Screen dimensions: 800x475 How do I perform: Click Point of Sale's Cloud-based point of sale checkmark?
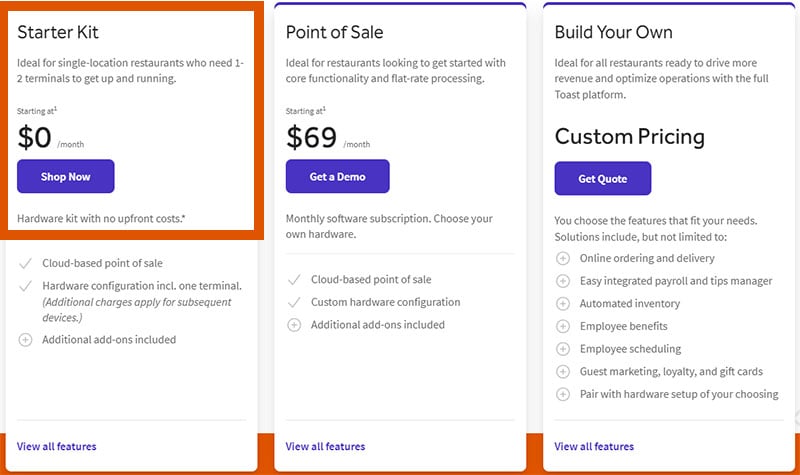(294, 280)
